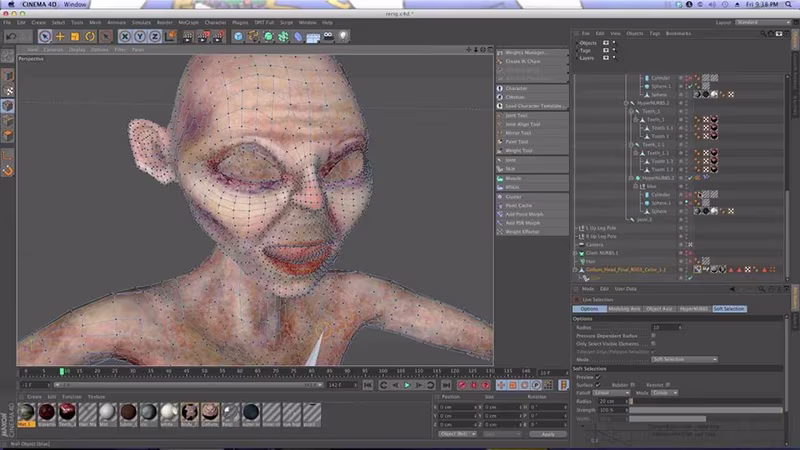
Task: Adjust the soft selection Strength slider
Action: (x=706, y=410)
